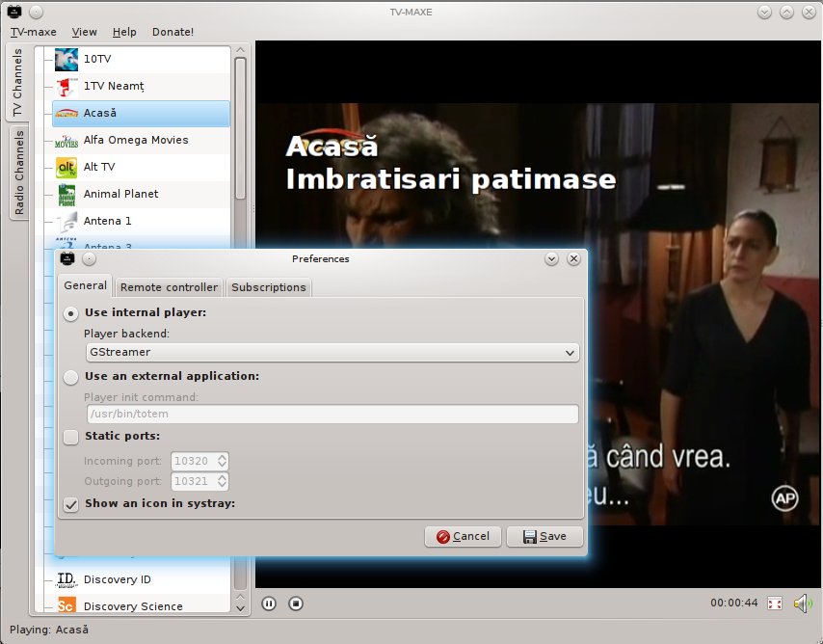Select the Animal Planet channel
Viewport: 823px width, 644px height.
141,195
